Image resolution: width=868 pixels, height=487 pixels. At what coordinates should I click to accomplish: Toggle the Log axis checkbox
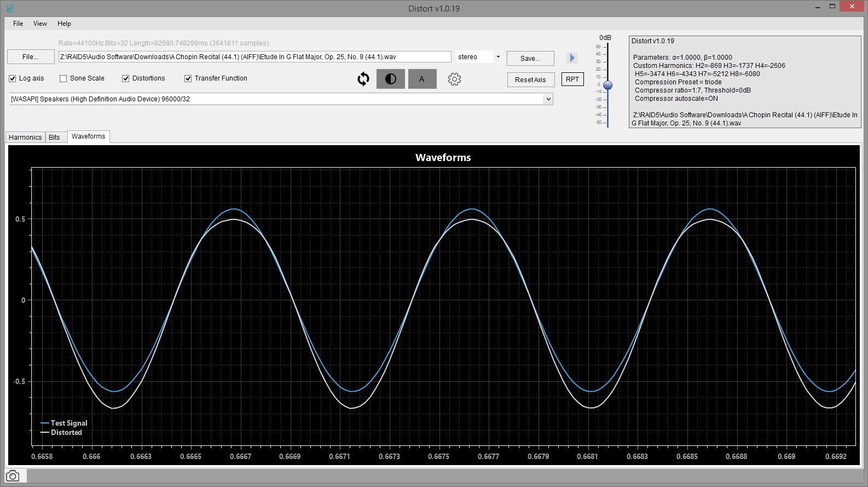(x=13, y=78)
